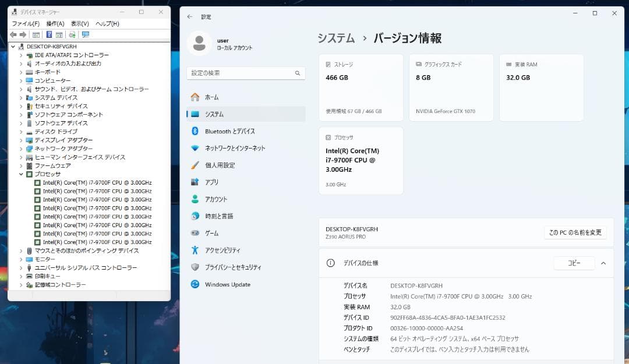Click the scan for hardware changes monitor icon
This screenshot has height=364, width=629.
click(x=86, y=34)
